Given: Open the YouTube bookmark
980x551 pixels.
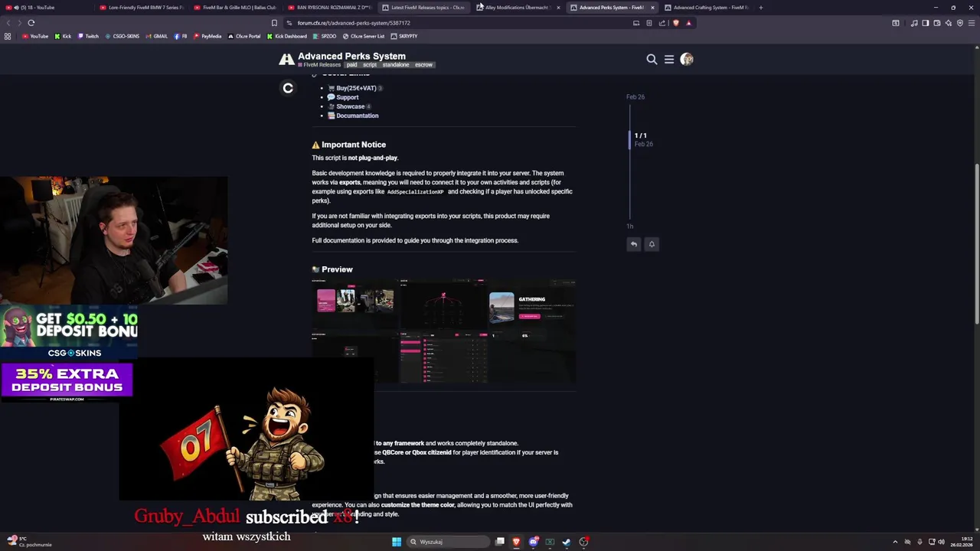Looking at the screenshot, I should click(35, 36).
